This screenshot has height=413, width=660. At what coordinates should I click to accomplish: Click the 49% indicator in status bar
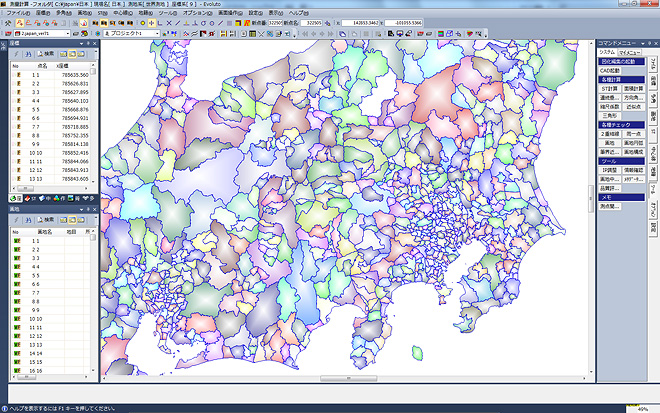pos(642,409)
